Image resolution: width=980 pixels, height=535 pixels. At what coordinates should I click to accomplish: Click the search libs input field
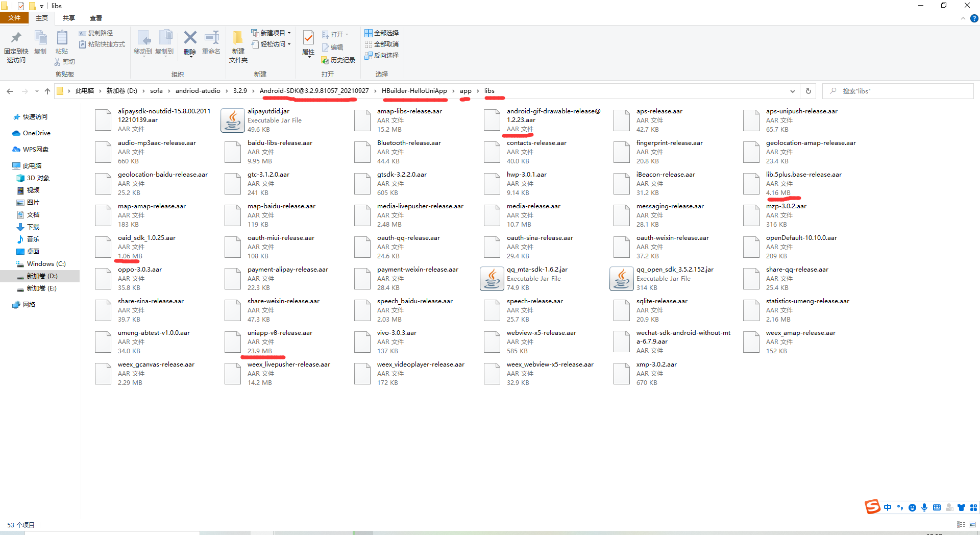coord(898,91)
